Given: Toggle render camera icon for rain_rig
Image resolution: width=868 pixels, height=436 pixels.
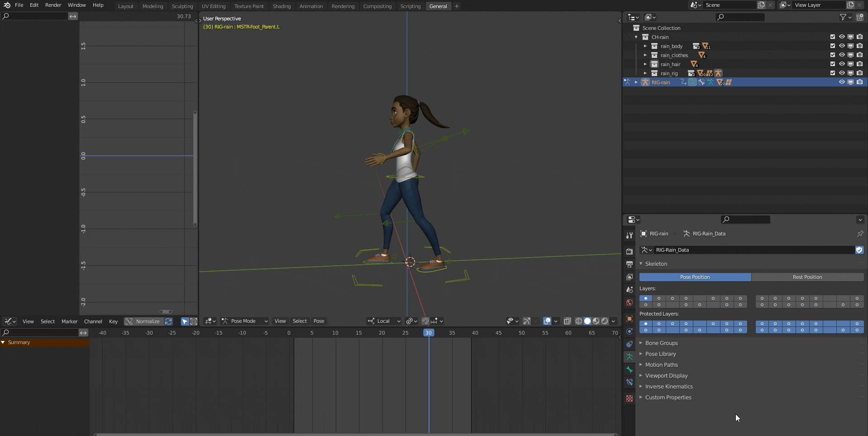Looking at the screenshot, I should tap(860, 73).
